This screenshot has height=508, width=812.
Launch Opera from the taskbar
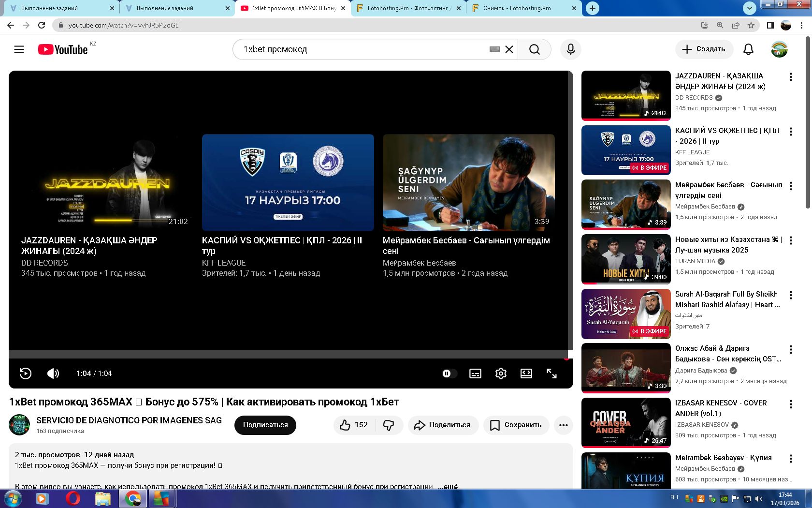point(73,498)
